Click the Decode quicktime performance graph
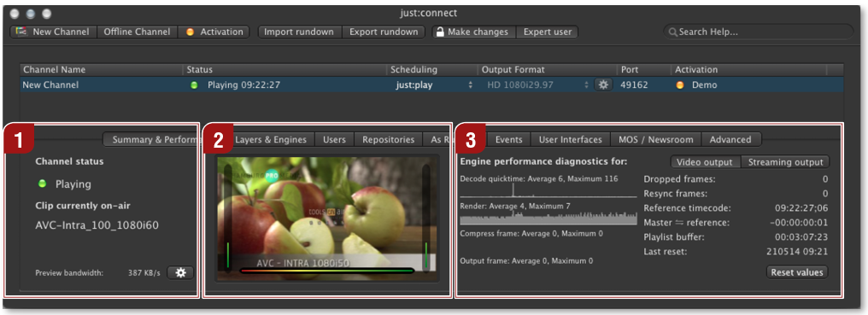The height and width of the screenshot is (315, 868). tap(548, 190)
